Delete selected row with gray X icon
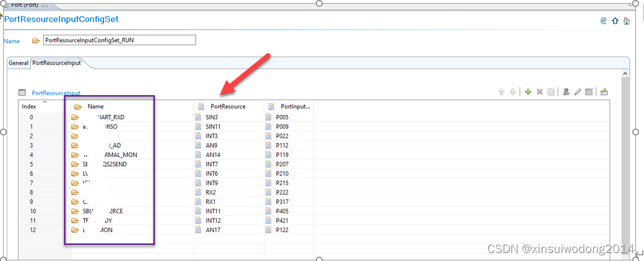 tap(540, 92)
